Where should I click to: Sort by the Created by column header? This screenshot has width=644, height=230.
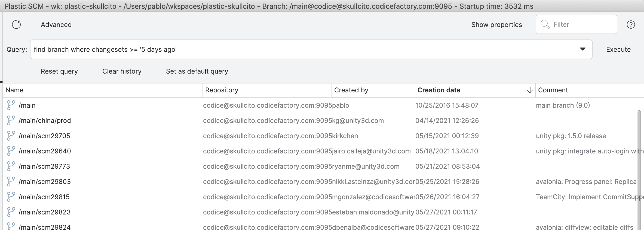pos(373,90)
